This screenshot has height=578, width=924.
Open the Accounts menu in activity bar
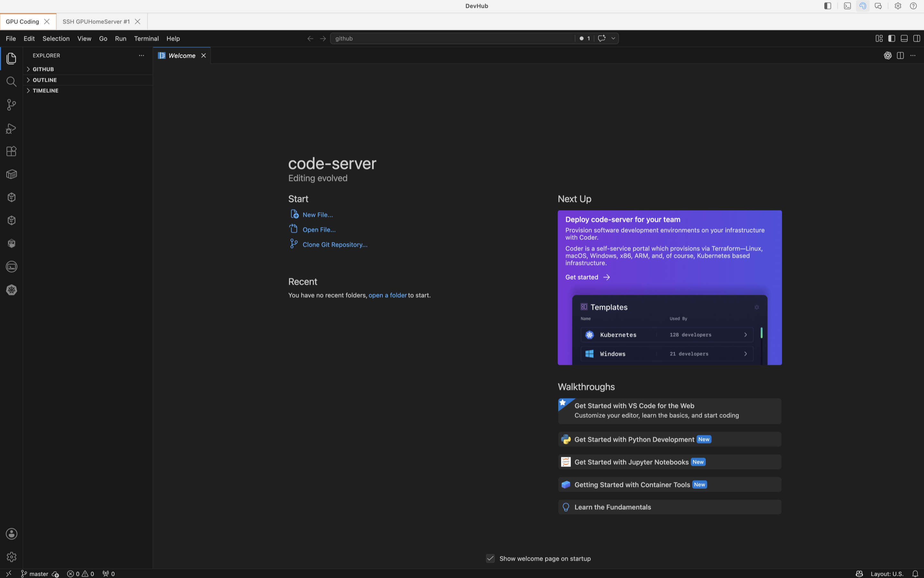(x=12, y=534)
